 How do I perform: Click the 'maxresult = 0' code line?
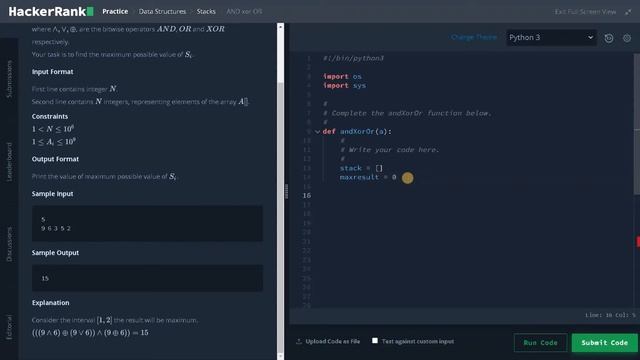pyautogui.click(x=368, y=177)
